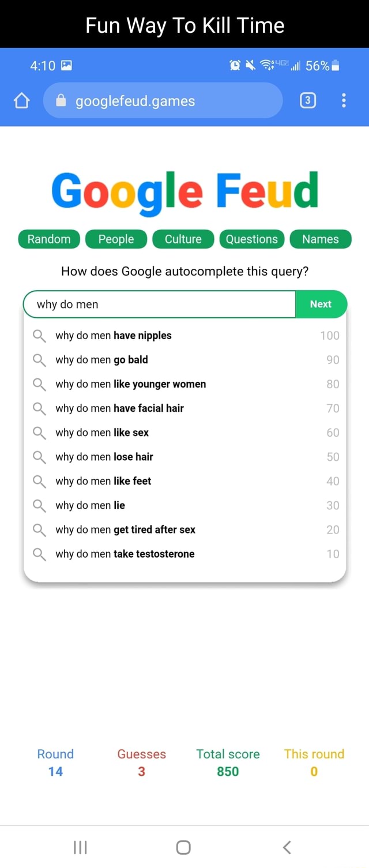
Task: Pick the Names category
Action: (320, 239)
